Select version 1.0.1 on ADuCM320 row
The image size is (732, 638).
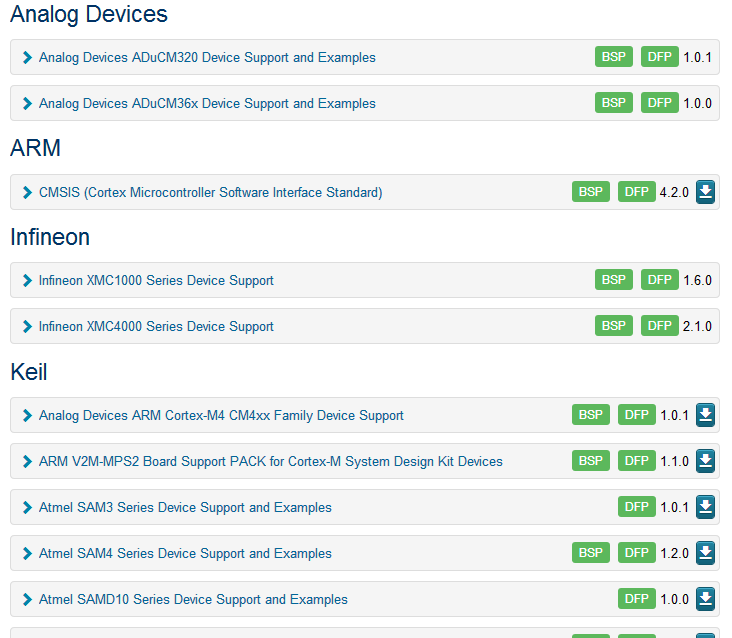point(697,57)
